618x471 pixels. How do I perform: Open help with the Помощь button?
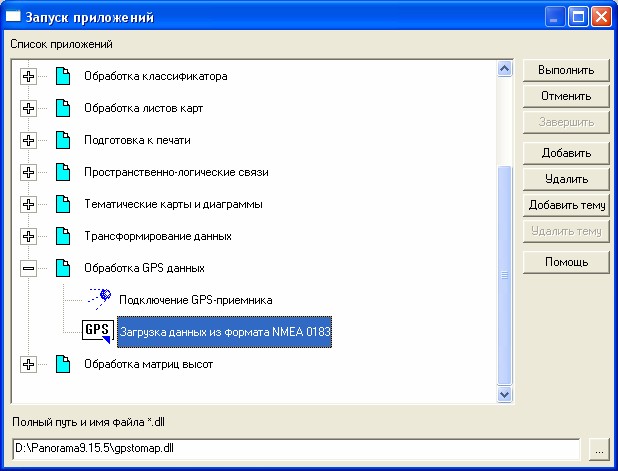point(565,262)
